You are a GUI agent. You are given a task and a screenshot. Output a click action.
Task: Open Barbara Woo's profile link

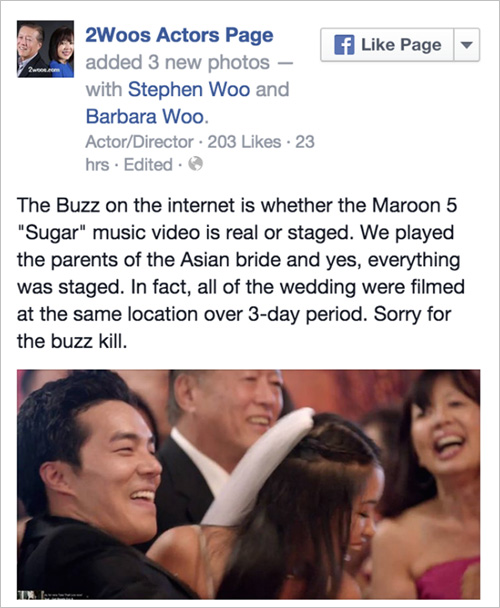(145, 116)
